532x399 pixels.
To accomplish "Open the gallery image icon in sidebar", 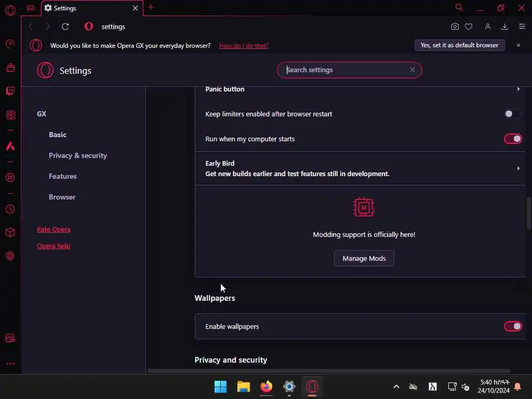I will (x=10, y=338).
